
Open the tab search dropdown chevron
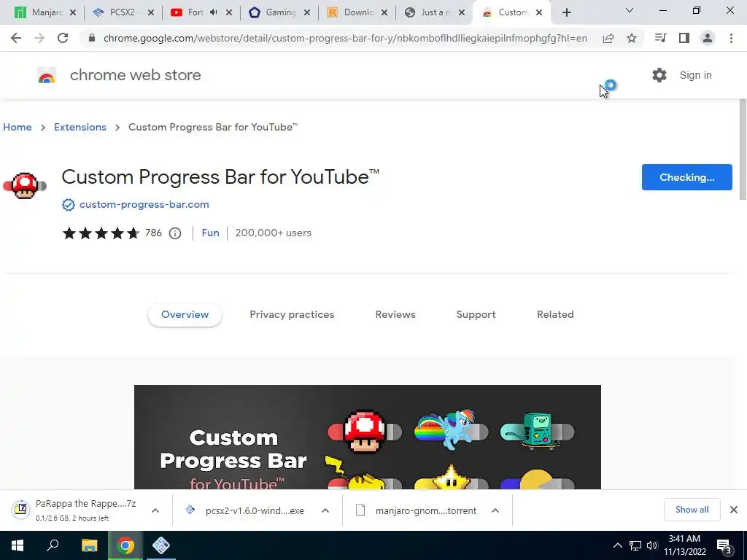pyautogui.click(x=630, y=10)
